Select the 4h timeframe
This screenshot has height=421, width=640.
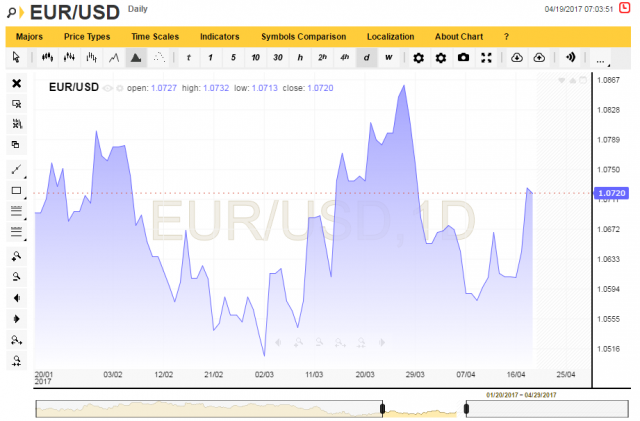click(x=345, y=58)
